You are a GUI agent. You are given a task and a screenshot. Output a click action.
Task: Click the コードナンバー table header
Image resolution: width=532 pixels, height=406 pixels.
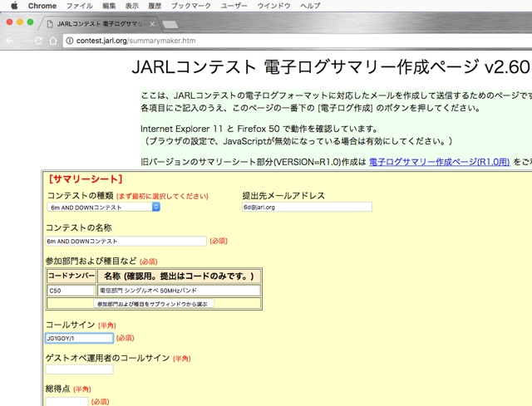tap(71, 276)
